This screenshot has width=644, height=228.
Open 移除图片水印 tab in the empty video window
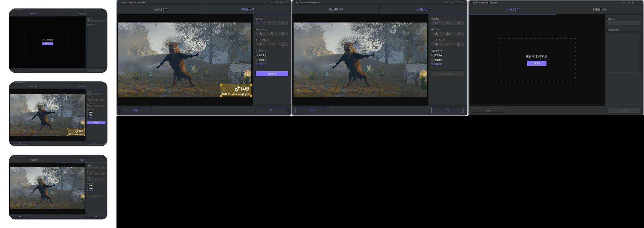(599, 9)
